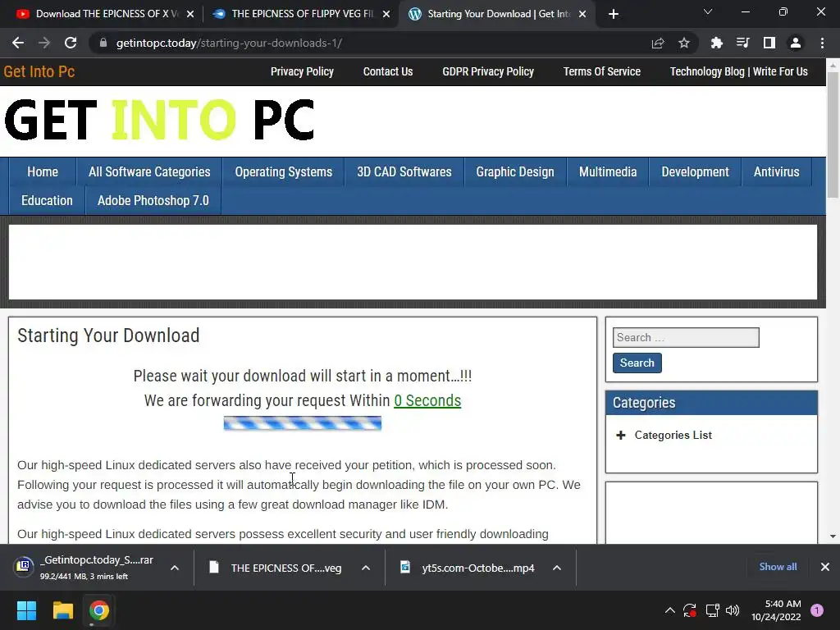Show all downloads
Viewport: 840px width, 630px height.
pos(778,567)
